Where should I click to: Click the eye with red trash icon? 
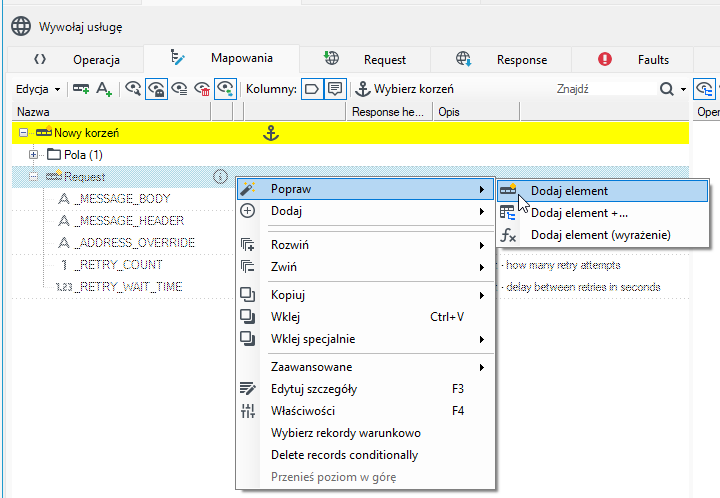pyautogui.click(x=202, y=89)
